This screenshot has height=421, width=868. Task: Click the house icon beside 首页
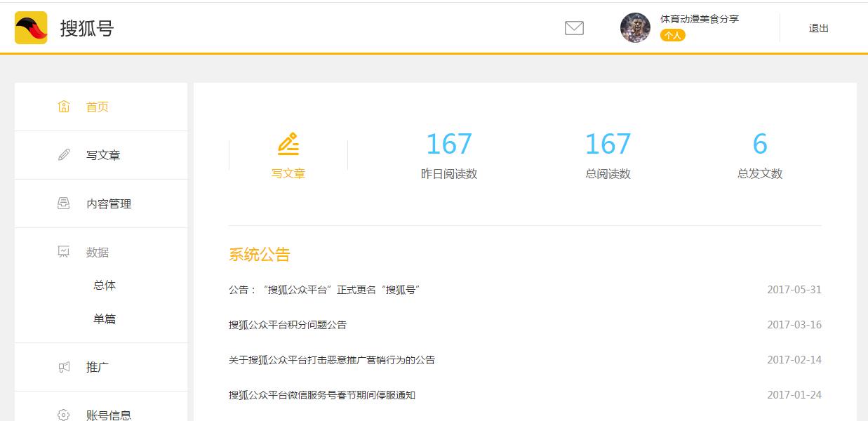point(64,107)
